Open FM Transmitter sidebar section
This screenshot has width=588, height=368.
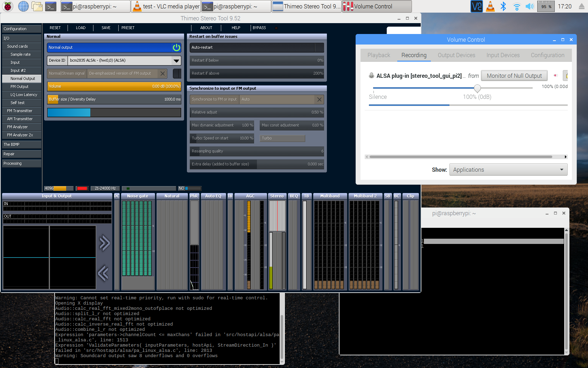(x=22, y=111)
